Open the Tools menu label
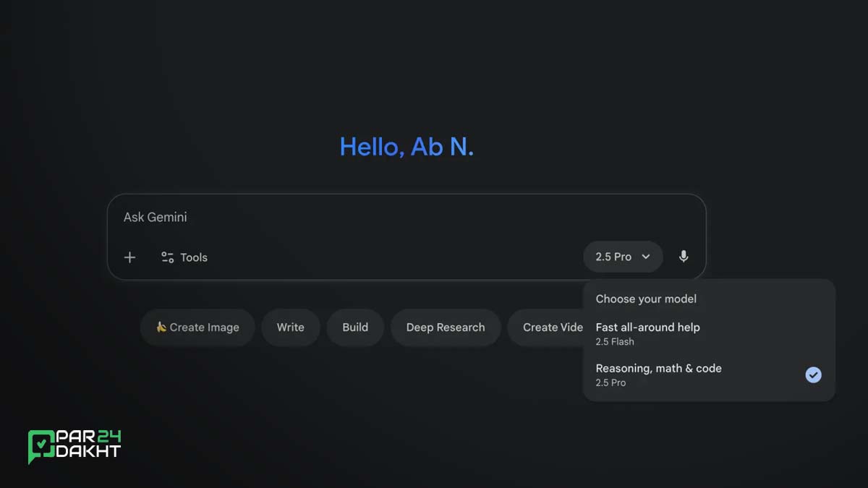The width and height of the screenshot is (868, 488). (x=194, y=257)
